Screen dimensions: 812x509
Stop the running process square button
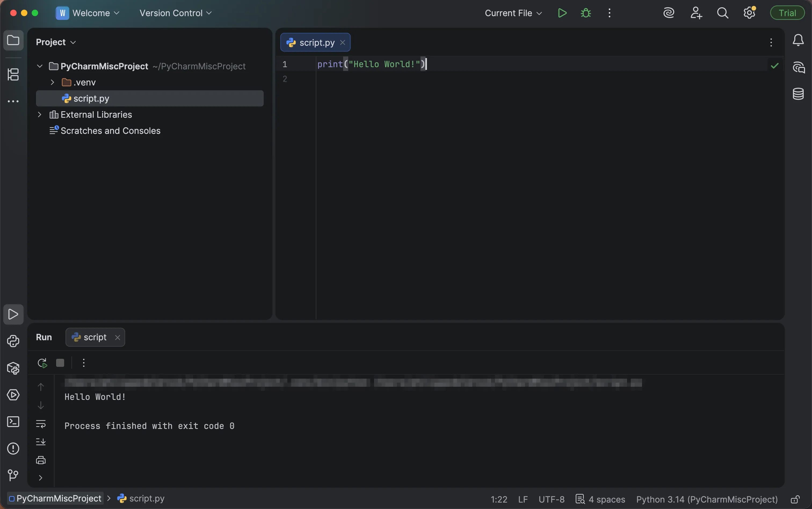tap(60, 363)
